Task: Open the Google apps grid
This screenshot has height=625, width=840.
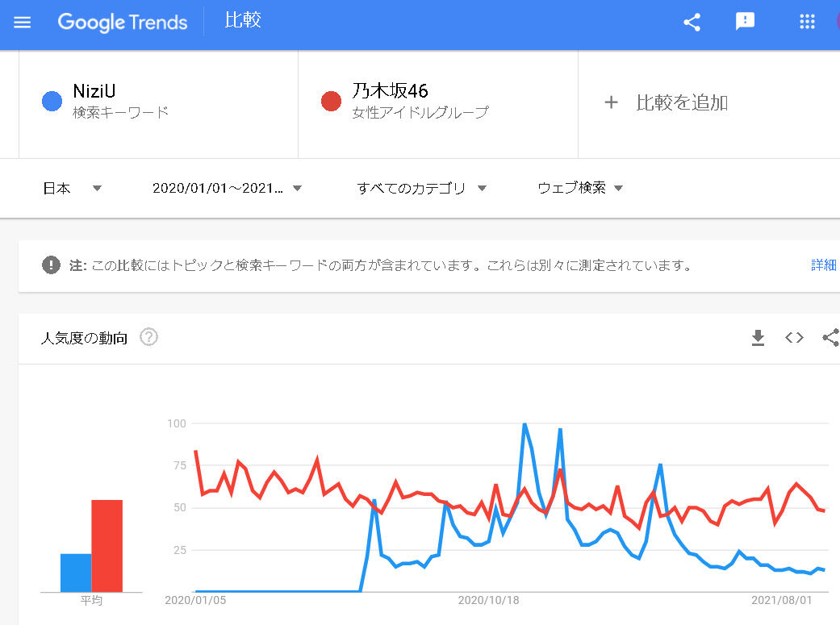Action: (807, 23)
